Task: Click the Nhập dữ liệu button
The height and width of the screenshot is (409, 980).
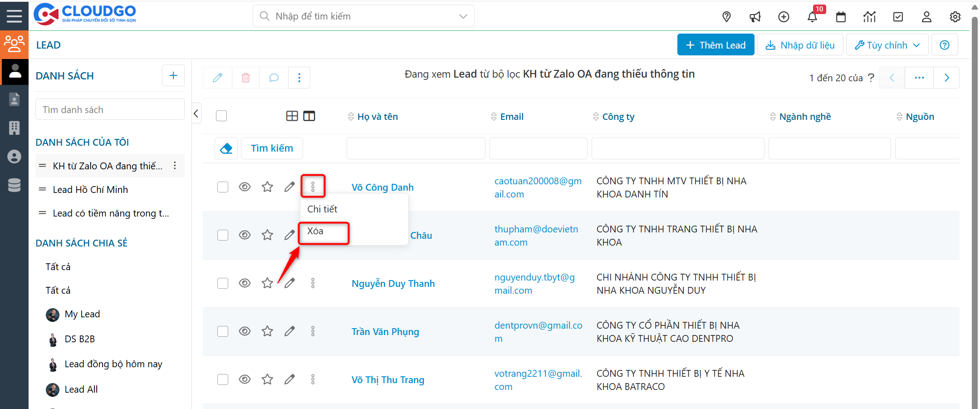Action: [x=800, y=45]
